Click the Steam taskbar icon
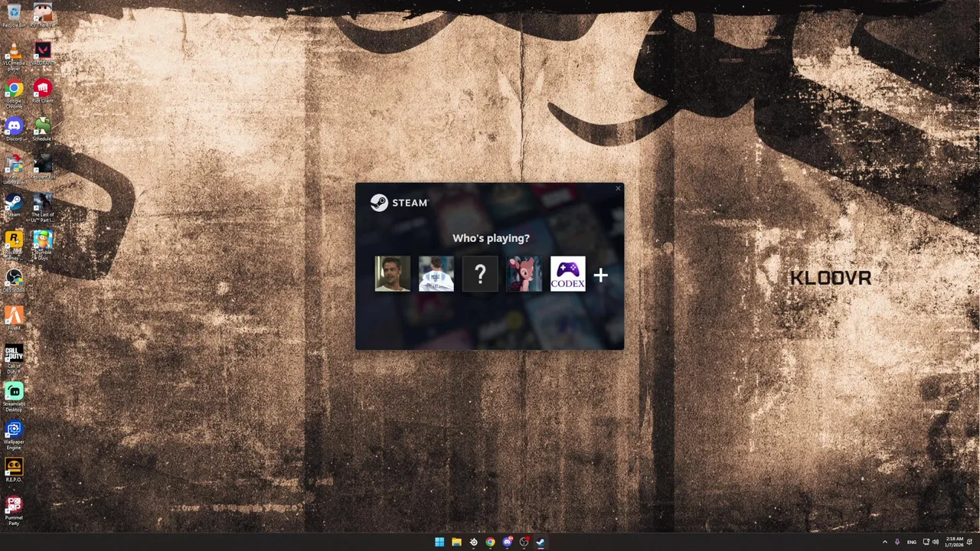Viewport: 980px width, 551px height. [x=541, y=542]
